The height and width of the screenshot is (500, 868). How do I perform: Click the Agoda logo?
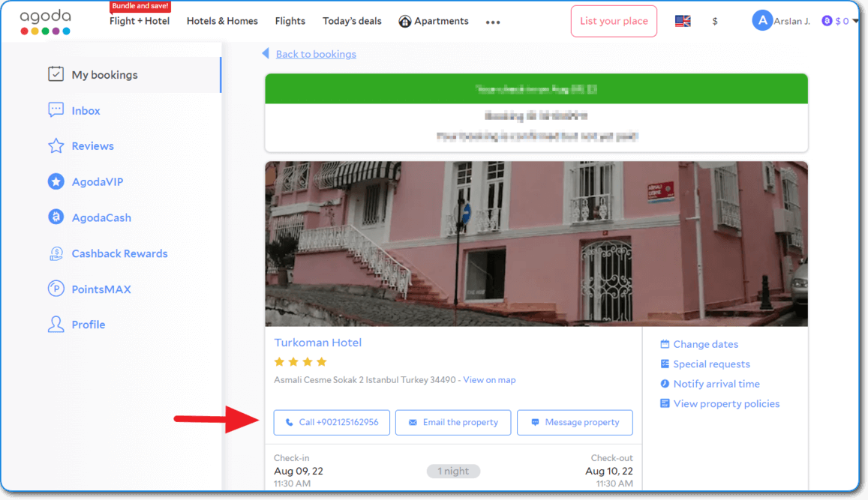point(46,22)
